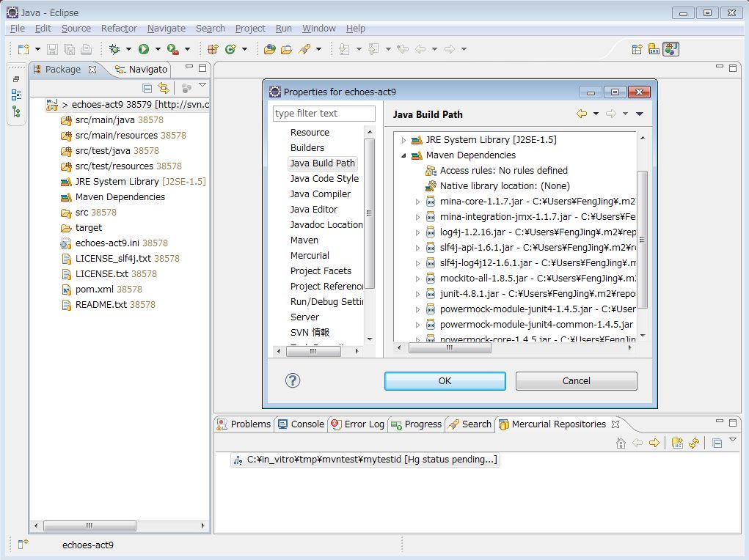This screenshot has height=560, width=749.
Task: Select the mytestid Mercurial repository entry
Action: coord(366,460)
